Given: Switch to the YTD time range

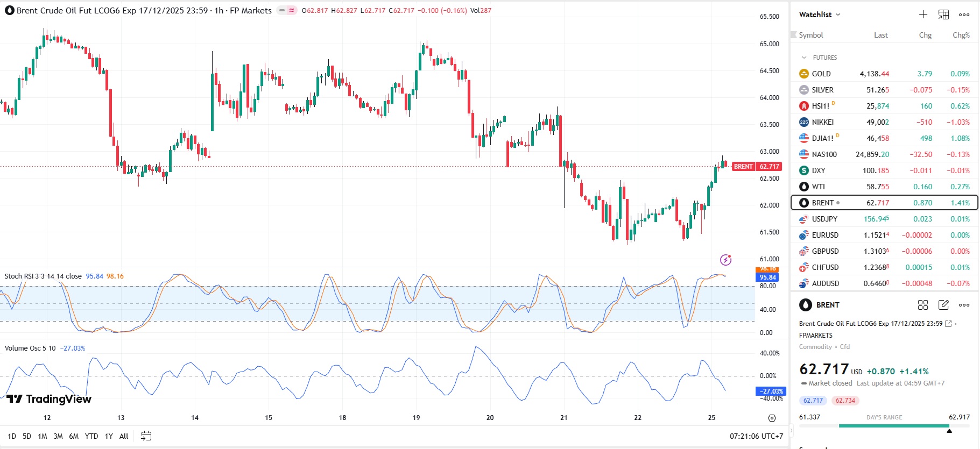Looking at the screenshot, I should pyautogui.click(x=91, y=436).
